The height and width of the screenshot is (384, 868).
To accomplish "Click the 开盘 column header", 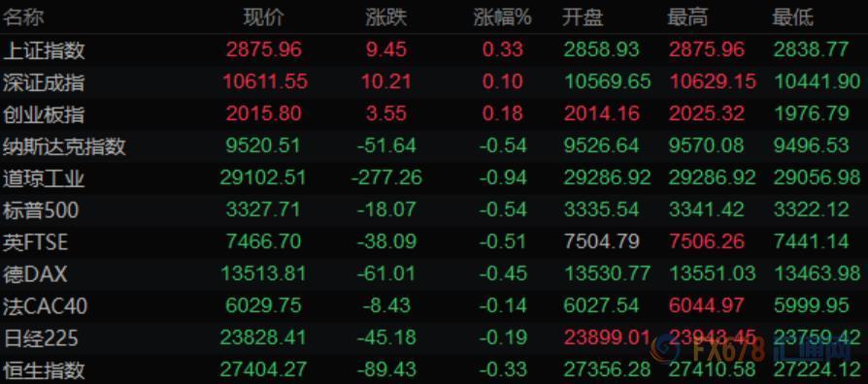I will coord(583,17).
